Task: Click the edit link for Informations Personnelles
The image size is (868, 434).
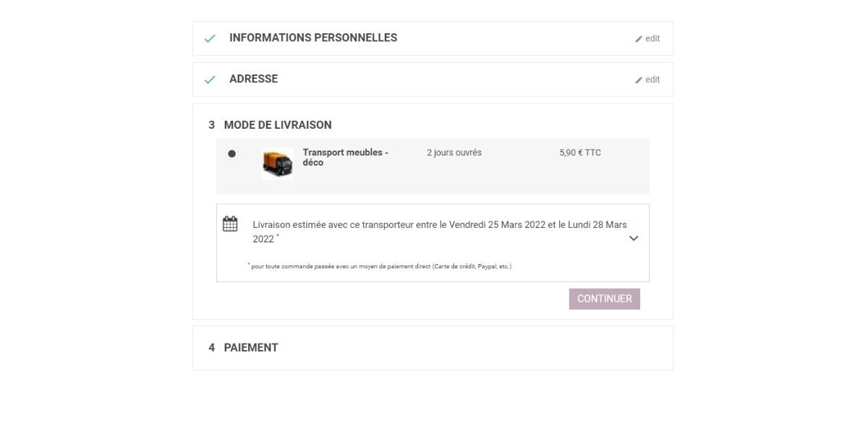Action: tap(652, 39)
